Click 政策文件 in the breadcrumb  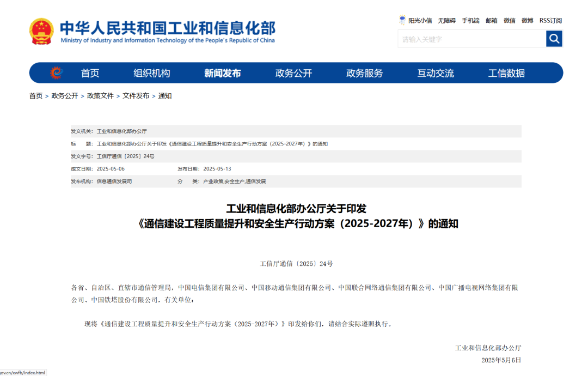pyautogui.click(x=100, y=96)
